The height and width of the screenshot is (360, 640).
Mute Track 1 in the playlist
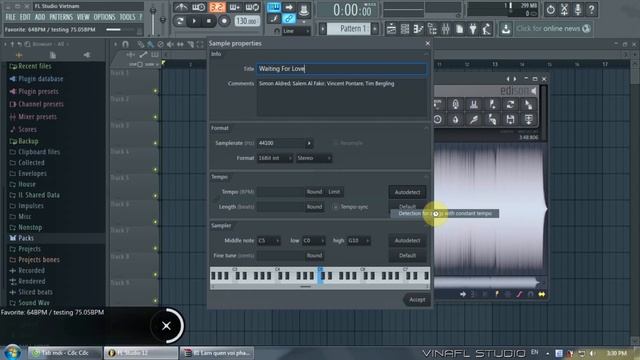[156, 91]
